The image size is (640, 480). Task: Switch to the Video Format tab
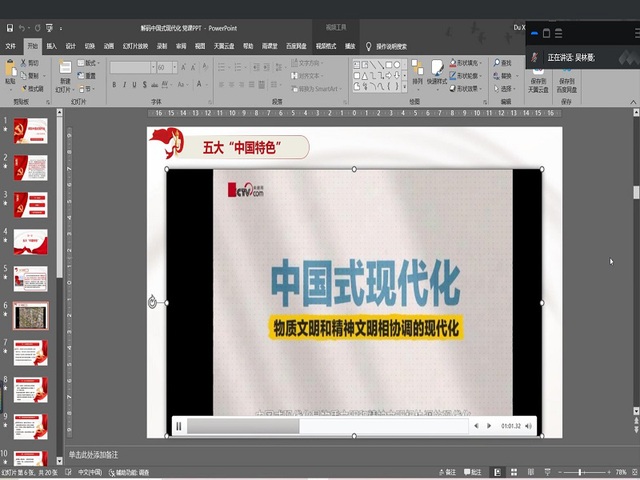(326, 46)
